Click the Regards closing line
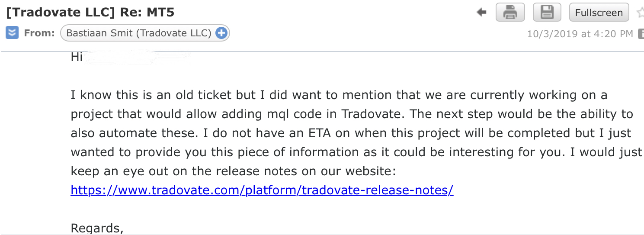The image size is (644, 235). (x=97, y=228)
